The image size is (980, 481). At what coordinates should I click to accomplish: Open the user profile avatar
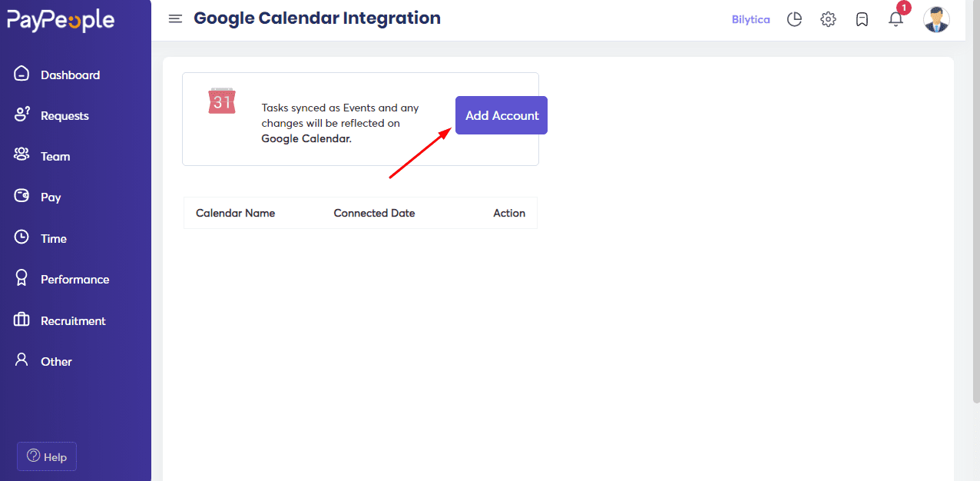[x=936, y=19]
